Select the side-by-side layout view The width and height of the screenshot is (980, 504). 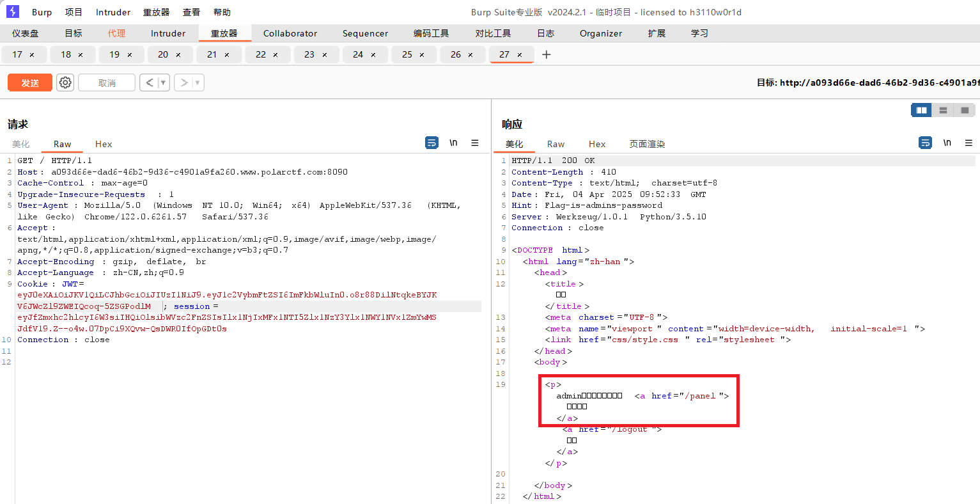[921, 110]
